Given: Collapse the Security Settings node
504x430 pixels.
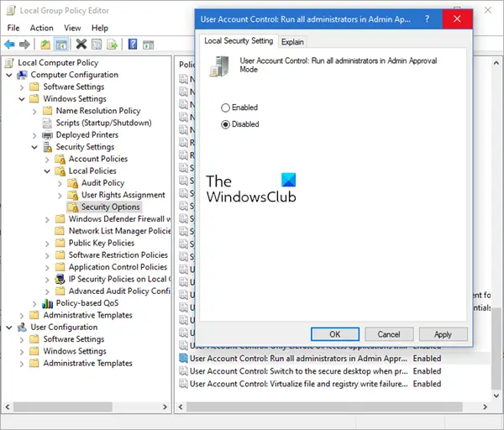Looking at the screenshot, I should tap(34, 147).
